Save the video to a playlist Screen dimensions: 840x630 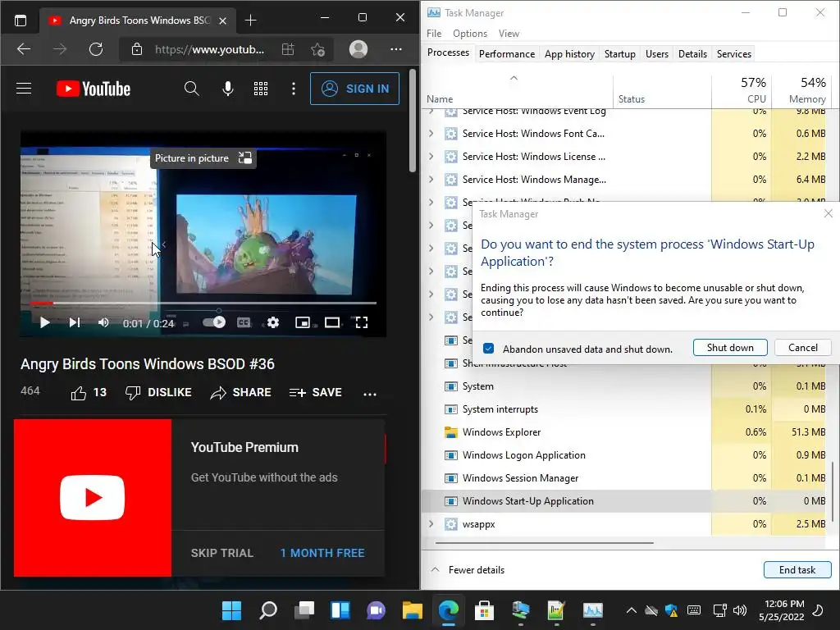(x=316, y=393)
